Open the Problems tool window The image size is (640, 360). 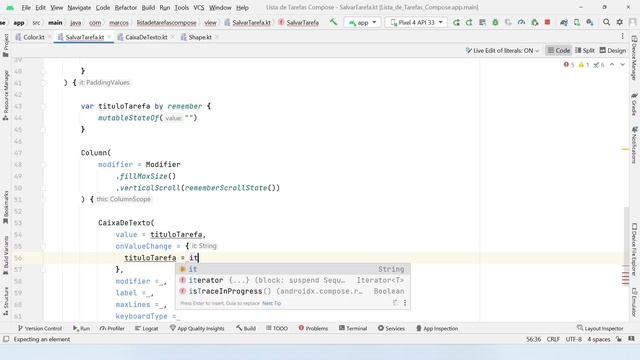[x=313, y=328]
